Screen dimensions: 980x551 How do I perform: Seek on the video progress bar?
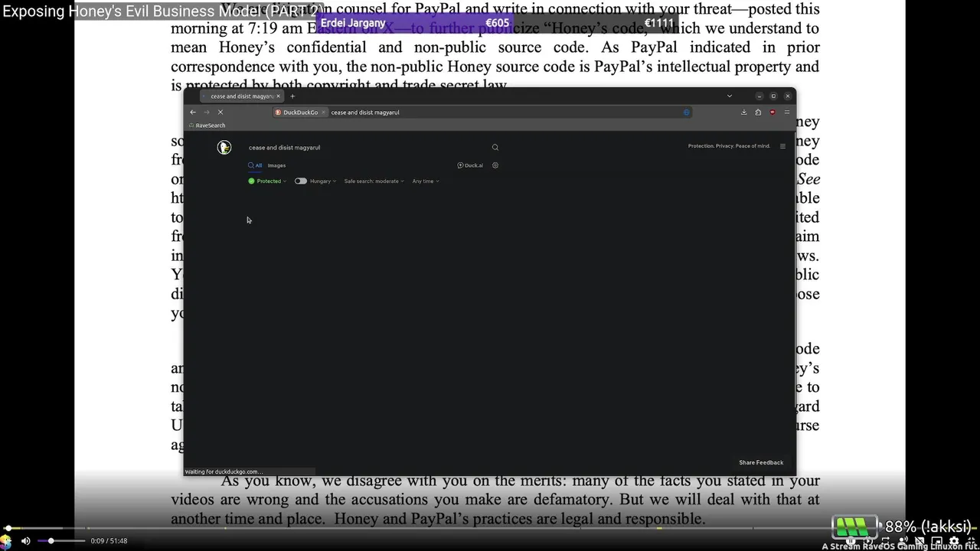point(490,528)
